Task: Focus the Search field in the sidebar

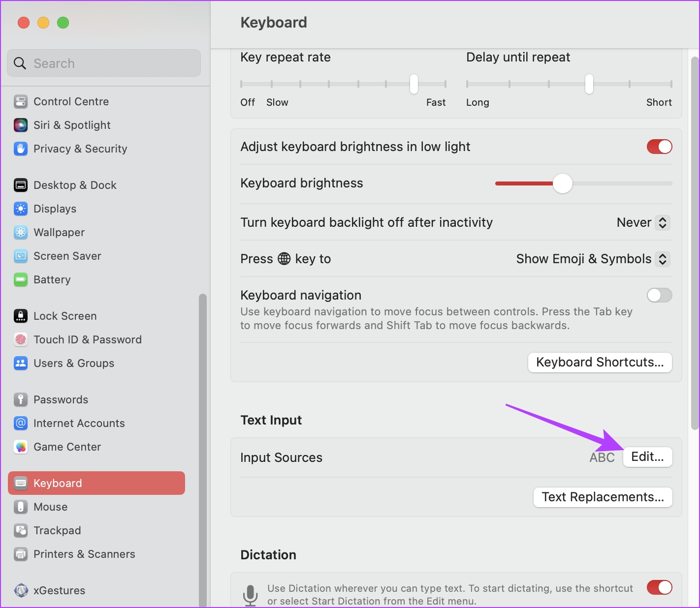Action: [104, 63]
